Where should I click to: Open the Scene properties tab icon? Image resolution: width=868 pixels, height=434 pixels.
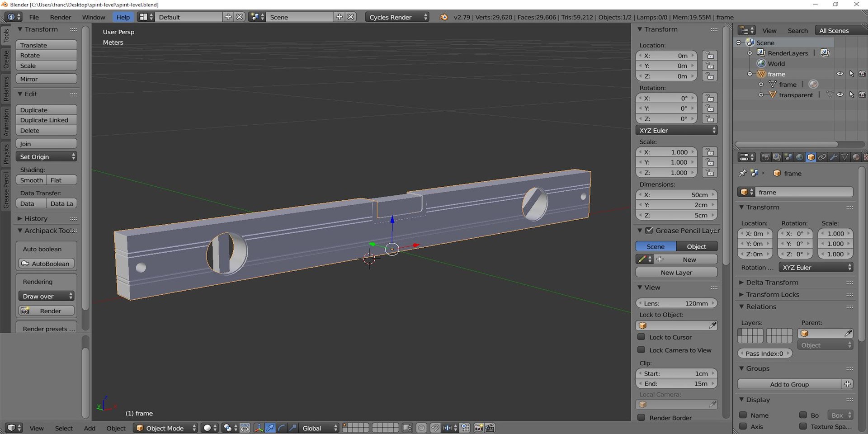[x=788, y=157]
